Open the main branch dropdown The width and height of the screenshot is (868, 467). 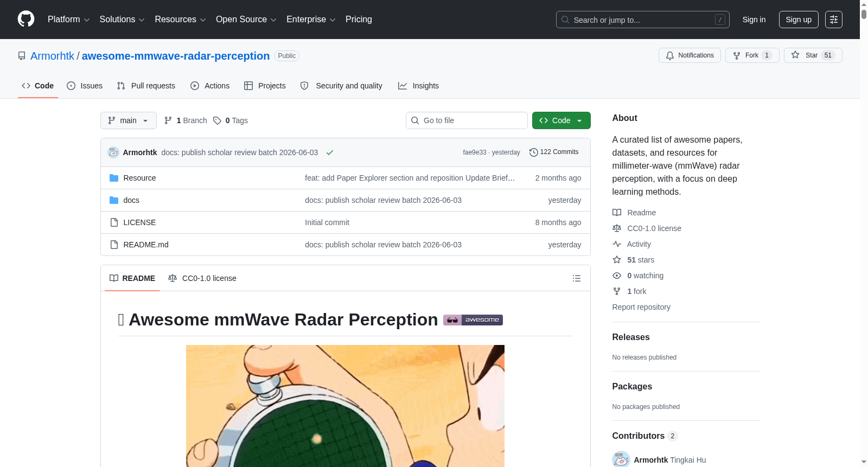[129, 120]
